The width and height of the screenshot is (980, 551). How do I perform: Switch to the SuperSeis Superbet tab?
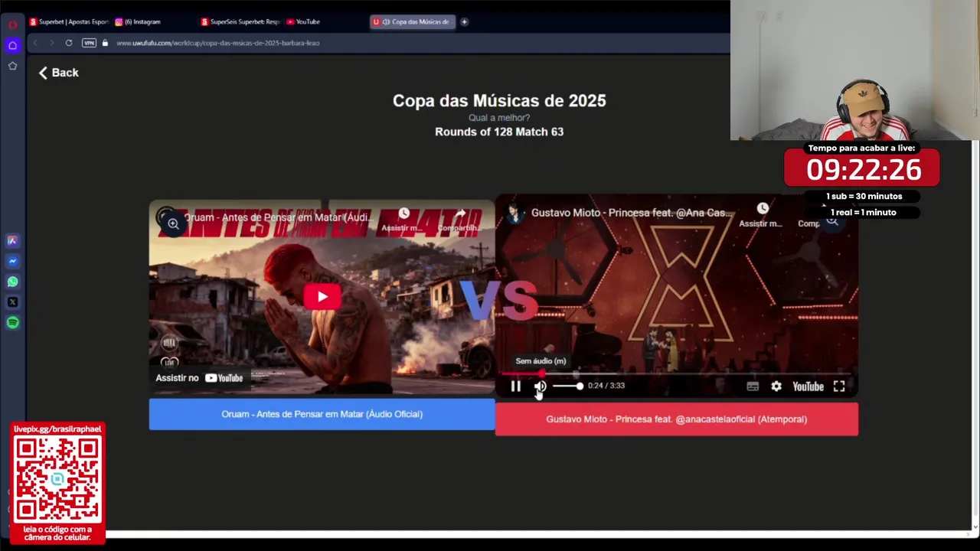(x=240, y=21)
